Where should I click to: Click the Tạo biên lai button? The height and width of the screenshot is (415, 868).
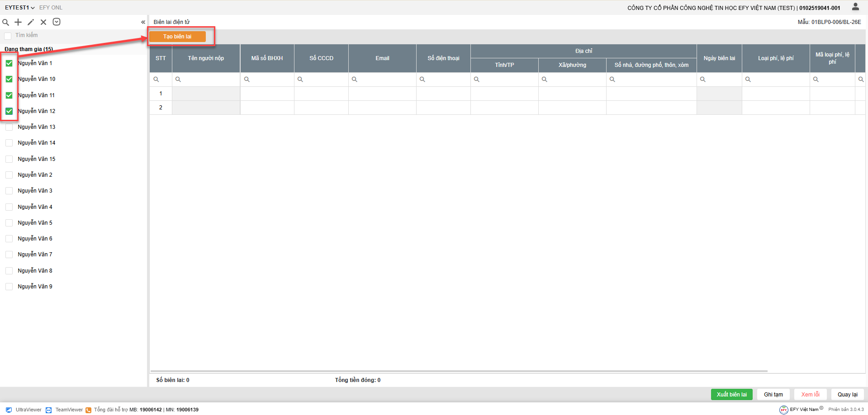click(x=177, y=37)
